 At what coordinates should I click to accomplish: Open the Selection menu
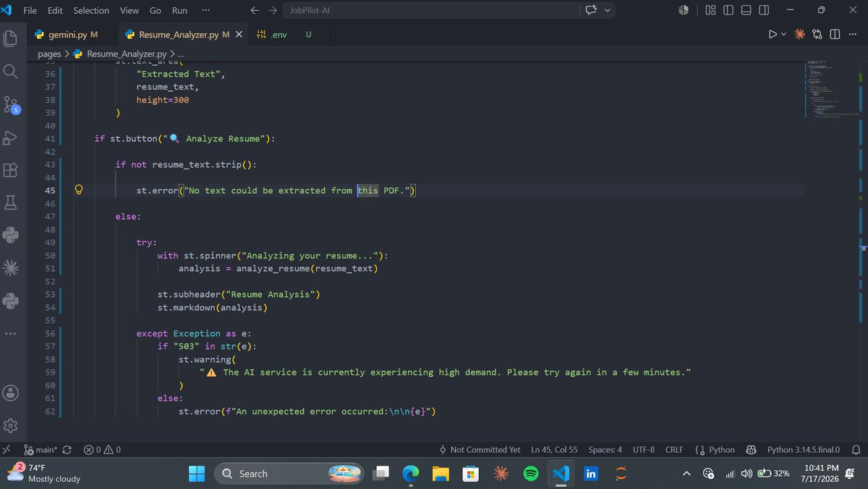(91, 10)
